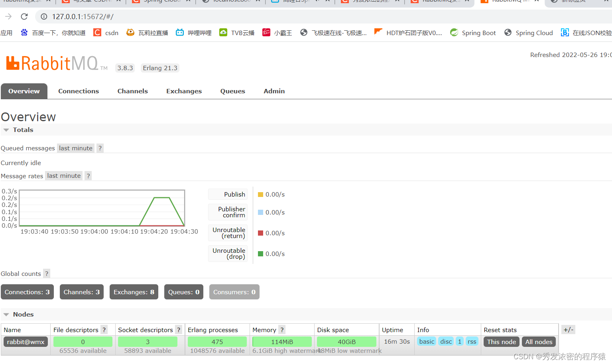
Task: Open the HDT炉石团子版 bookmark
Action: click(x=408, y=33)
